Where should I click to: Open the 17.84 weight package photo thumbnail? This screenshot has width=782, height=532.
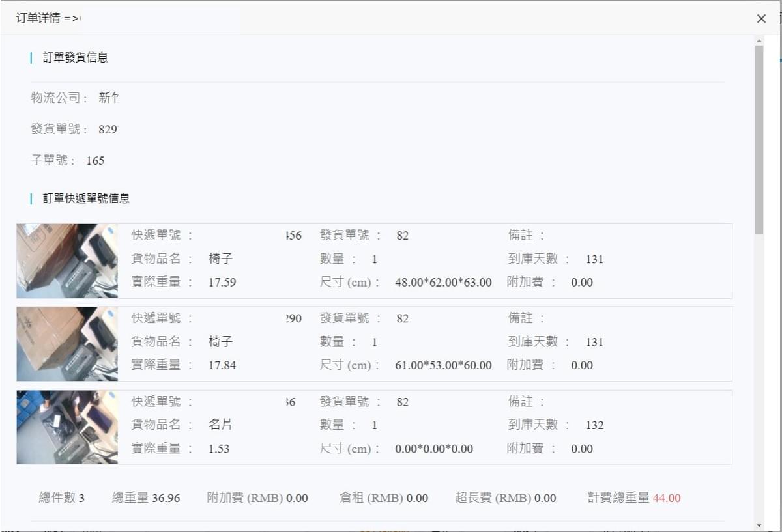pos(67,344)
